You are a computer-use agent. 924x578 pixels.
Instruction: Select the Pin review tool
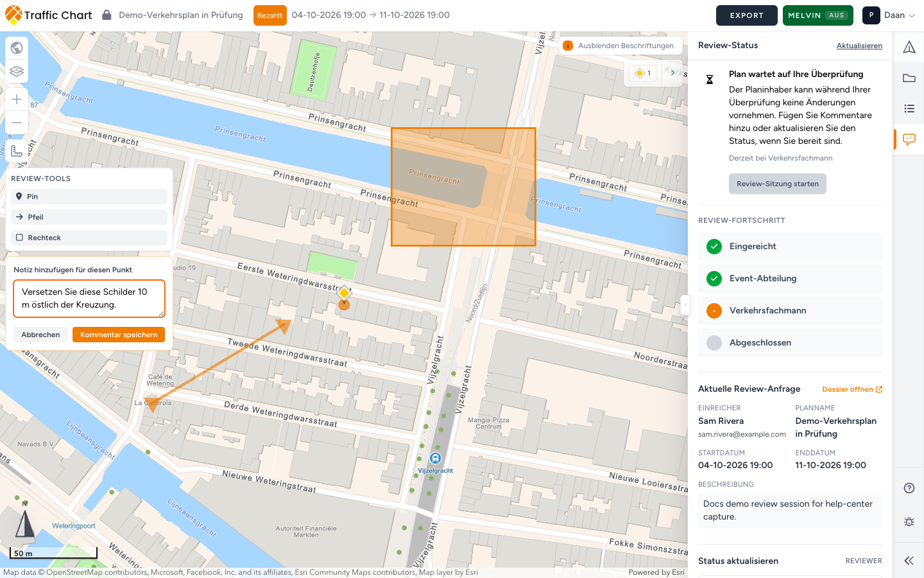pyautogui.click(x=89, y=197)
